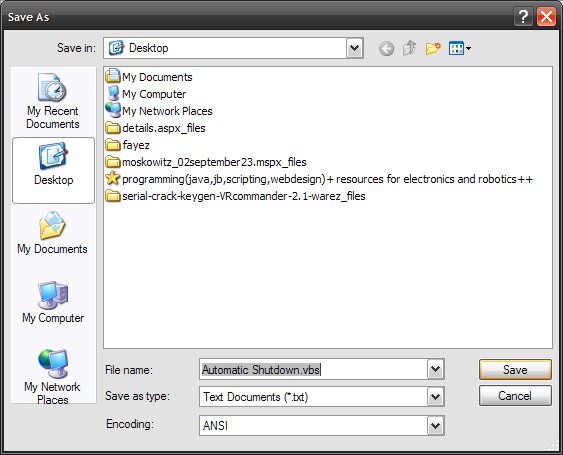Select the details.aspx_files folder icon
This screenshot has height=455, width=563.
click(113, 128)
